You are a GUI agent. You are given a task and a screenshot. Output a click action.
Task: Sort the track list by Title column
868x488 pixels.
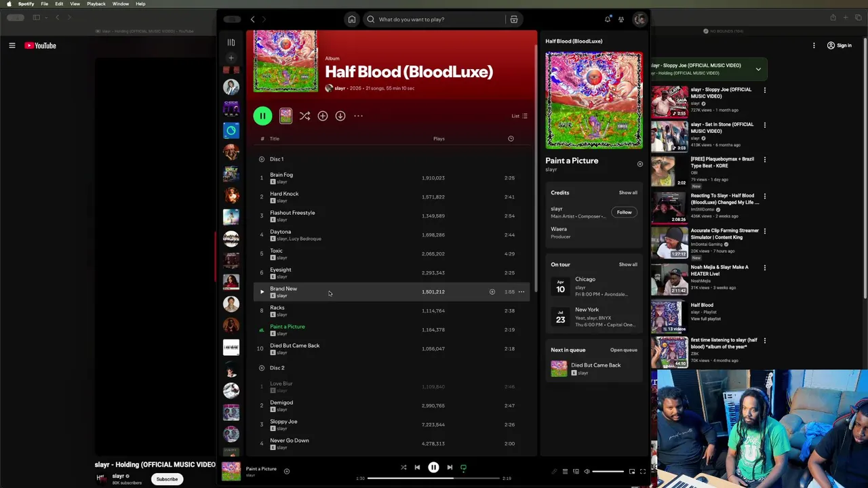(x=274, y=139)
